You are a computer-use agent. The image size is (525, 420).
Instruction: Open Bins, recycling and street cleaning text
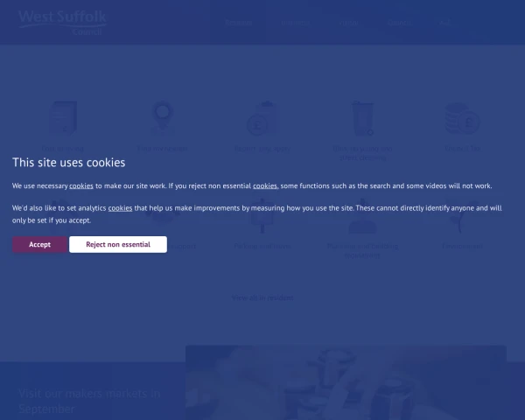362,153
